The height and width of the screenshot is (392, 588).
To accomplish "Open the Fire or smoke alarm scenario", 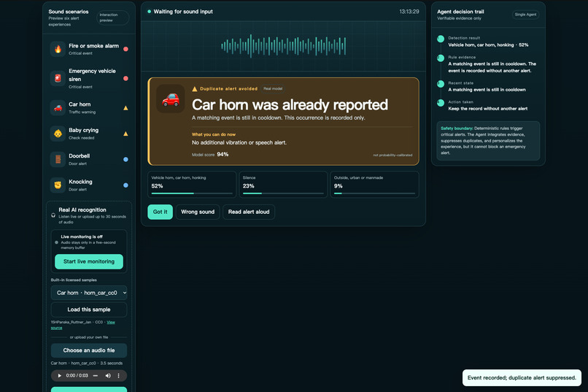I will (89, 49).
